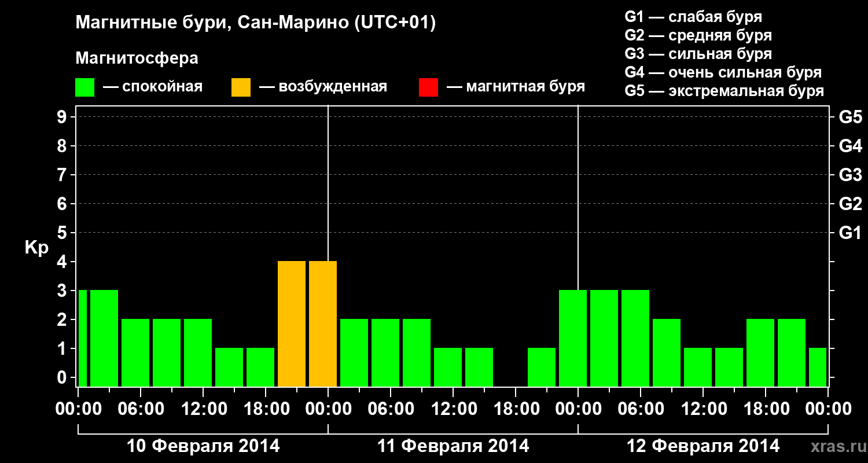
Task: Click the '06:00' time label for 12 Февраля
Action: tap(641, 409)
